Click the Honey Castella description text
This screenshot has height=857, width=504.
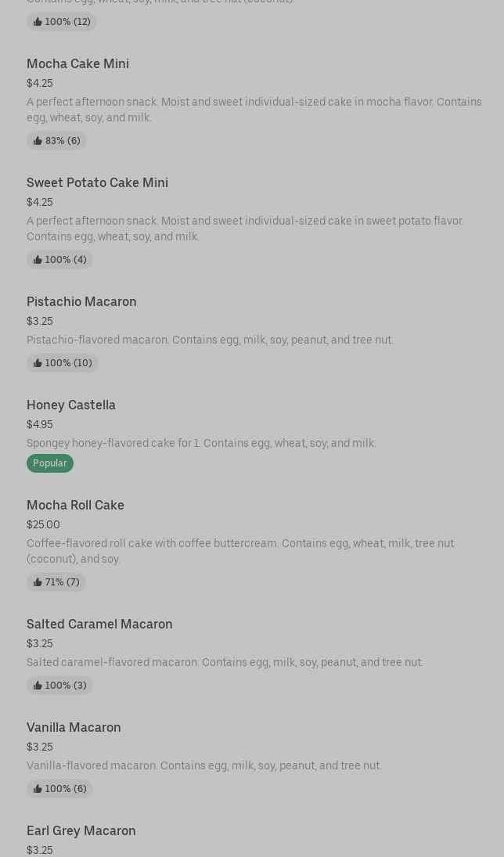click(201, 443)
